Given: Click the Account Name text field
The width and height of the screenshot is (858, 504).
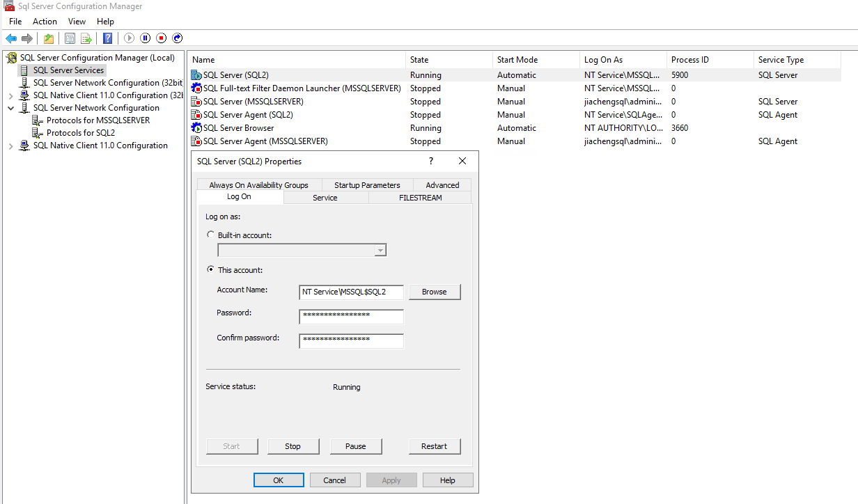Looking at the screenshot, I should point(351,292).
